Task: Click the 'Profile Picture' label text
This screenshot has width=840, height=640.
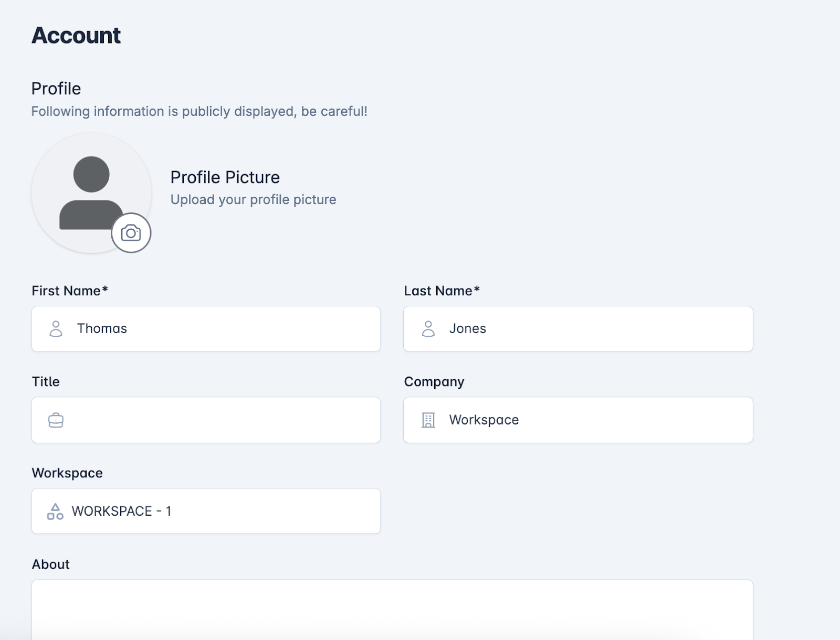Action: tap(225, 177)
